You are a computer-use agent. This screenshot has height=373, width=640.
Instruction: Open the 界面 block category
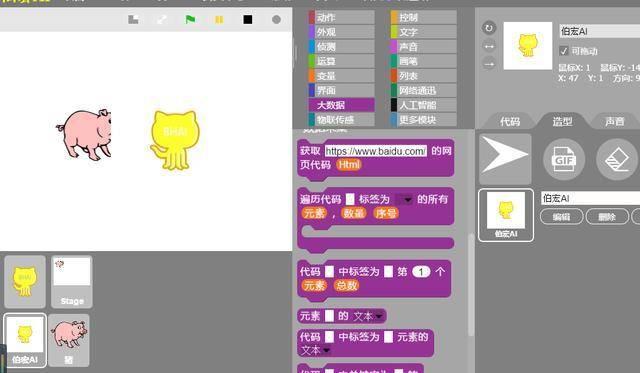click(342, 90)
